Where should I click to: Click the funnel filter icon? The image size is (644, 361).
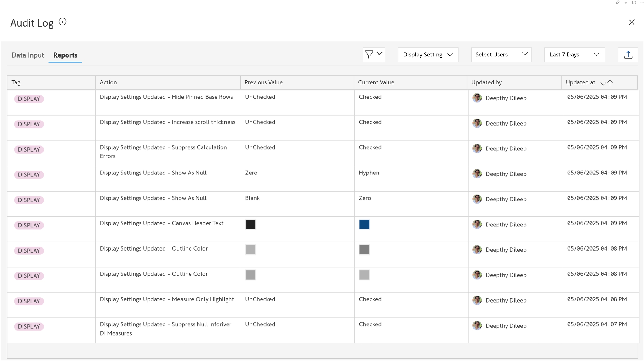[369, 55]
